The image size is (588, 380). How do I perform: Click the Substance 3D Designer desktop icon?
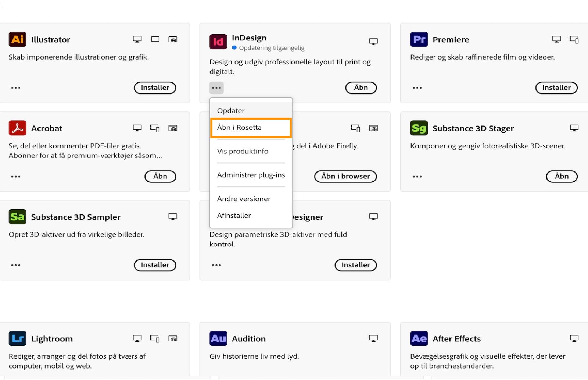pyautogui.click(x=373, y=217)
